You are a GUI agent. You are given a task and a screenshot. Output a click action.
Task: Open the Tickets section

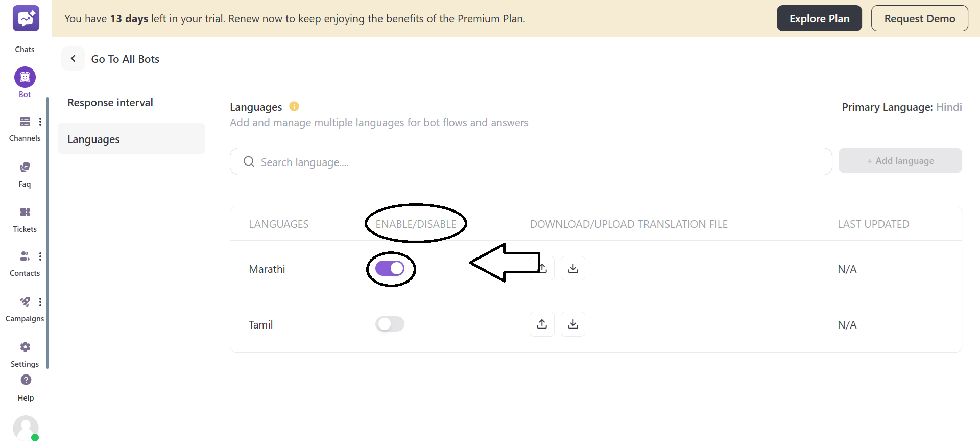point(25,213)
